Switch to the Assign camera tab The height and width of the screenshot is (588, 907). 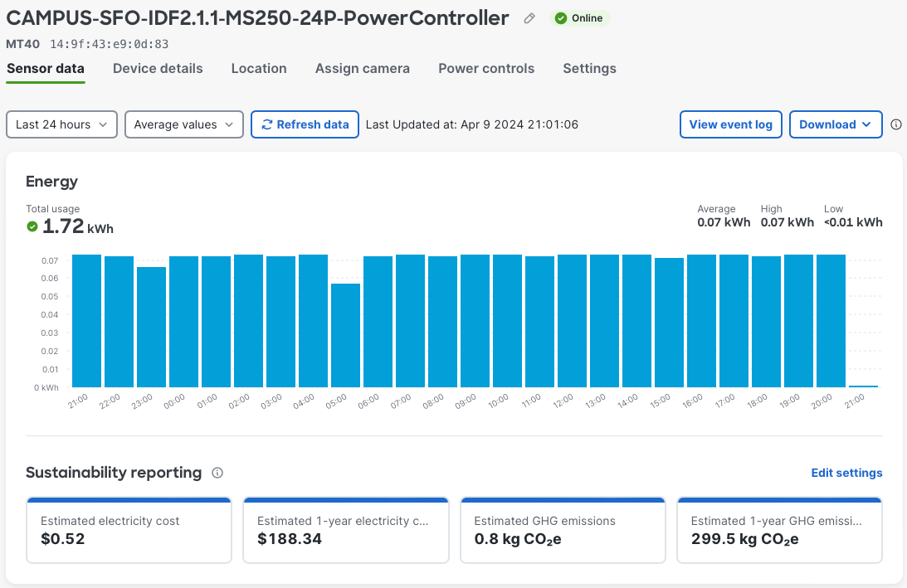pos(363,69)
